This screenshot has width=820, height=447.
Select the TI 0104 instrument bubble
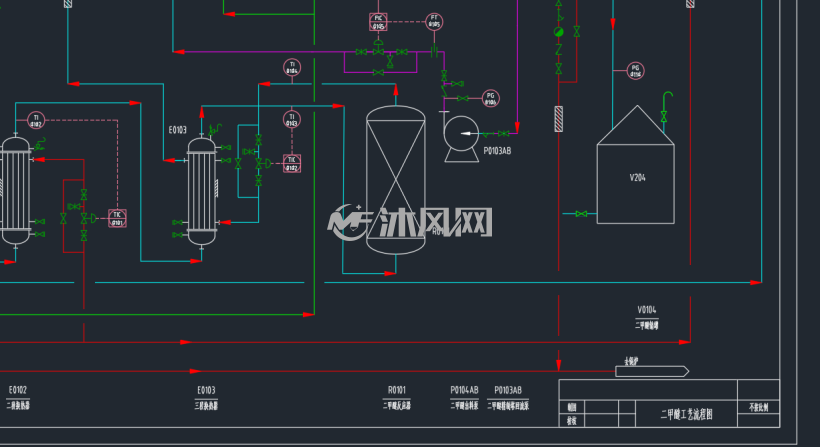click(292, 67)
